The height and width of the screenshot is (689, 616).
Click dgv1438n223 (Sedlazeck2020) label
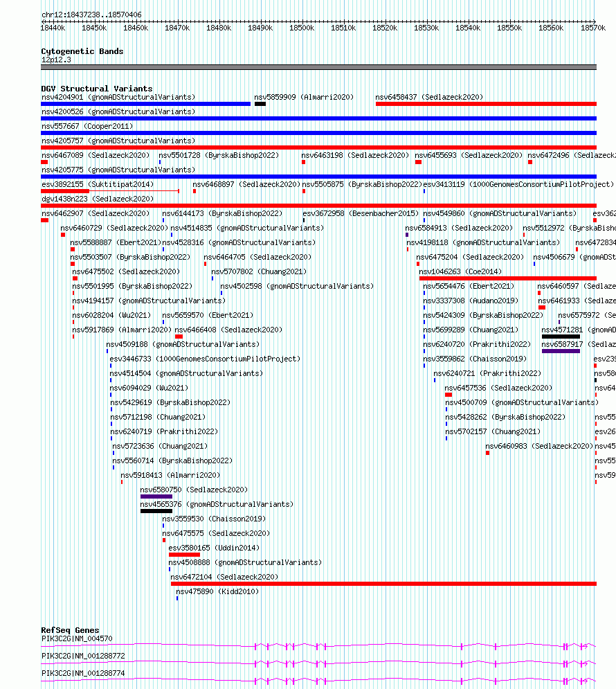[x=98, y=199]
